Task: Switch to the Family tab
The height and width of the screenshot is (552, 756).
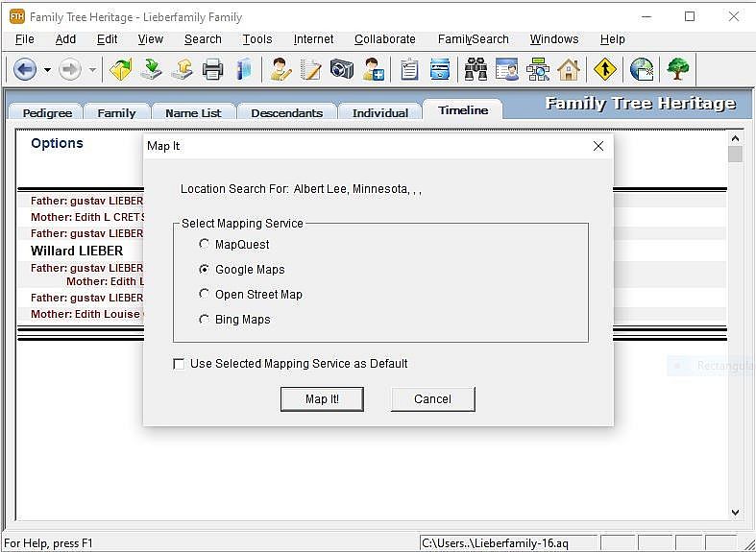Action: [x=116, y=112]
